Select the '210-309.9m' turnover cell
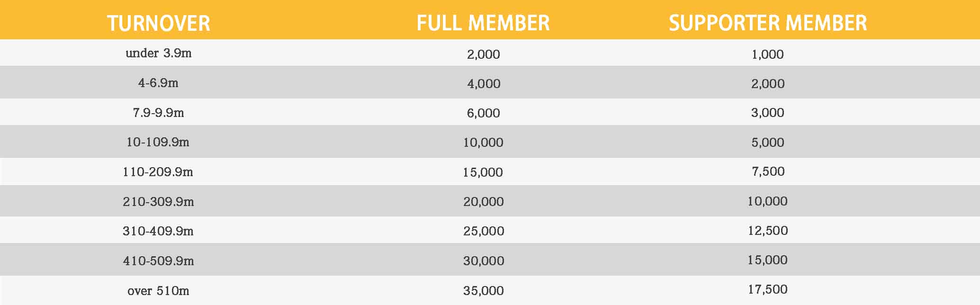The width and height of the screenshot is (980, 305). [x=158, y=202]
